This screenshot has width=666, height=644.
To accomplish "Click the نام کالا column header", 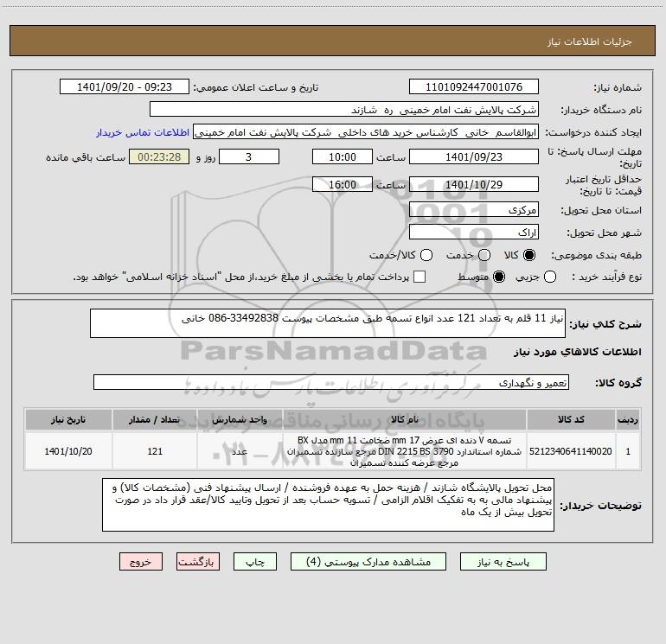I will click(405, 420).
